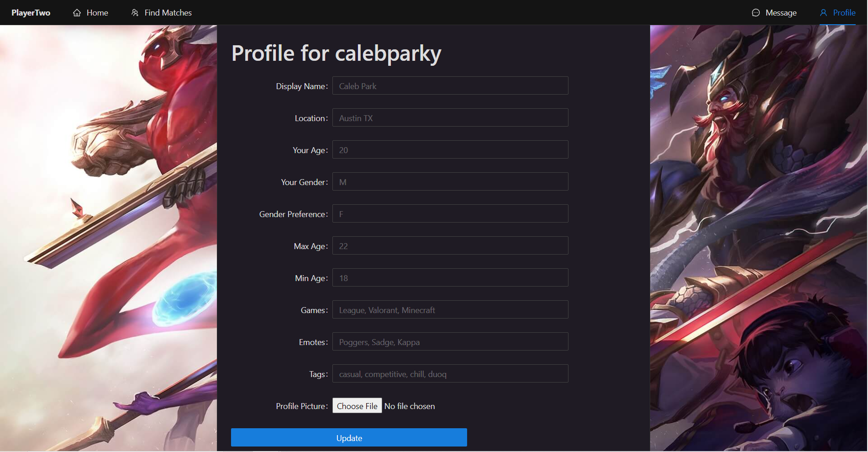This screenshot has height=452, width=868.
Task: Click the 'Tags:' label
Action: [319, 374]
